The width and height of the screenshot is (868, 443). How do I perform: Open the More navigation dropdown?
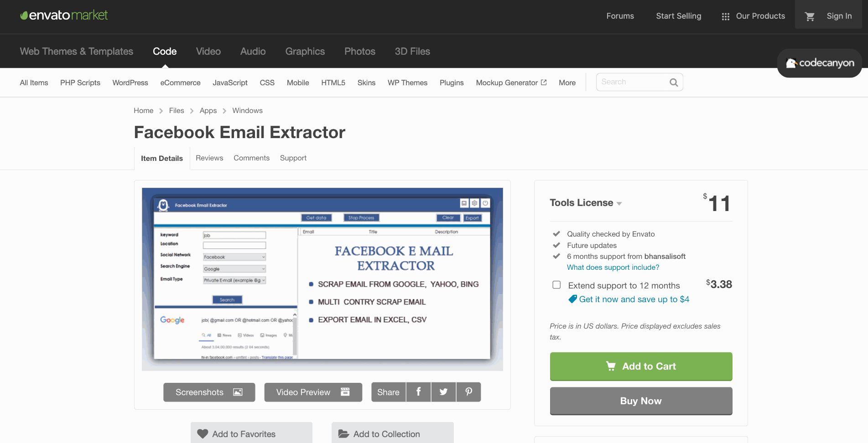tap(567, 82)
